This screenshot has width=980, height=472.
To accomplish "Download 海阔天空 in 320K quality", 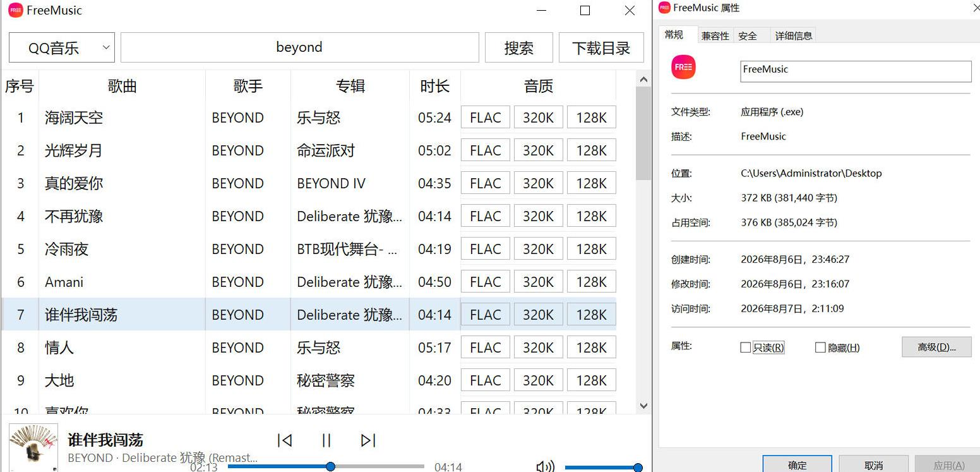I will coord(539,118).
